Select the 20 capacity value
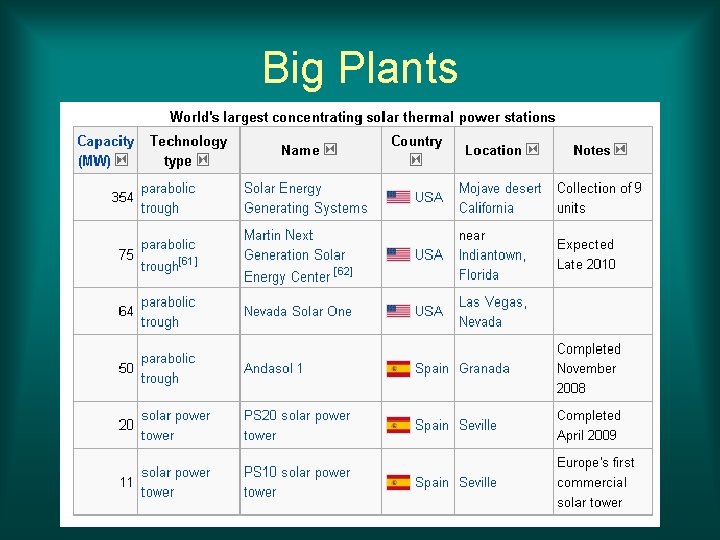 tap(126, 425)
